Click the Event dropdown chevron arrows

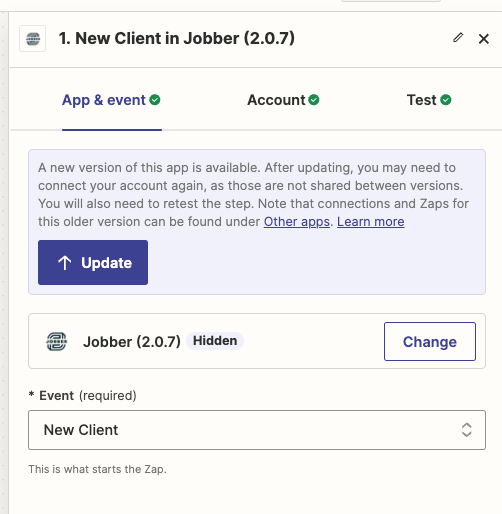(467, 430)
